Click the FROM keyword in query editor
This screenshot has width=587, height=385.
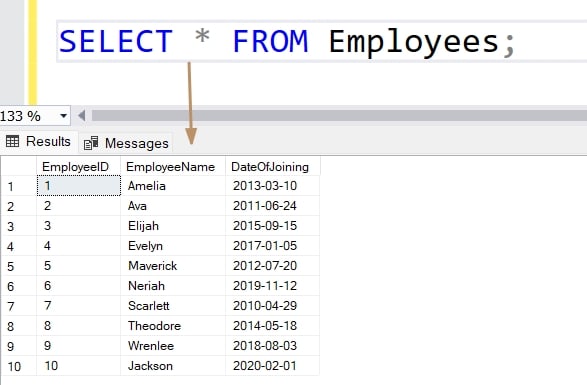[270, 41]
